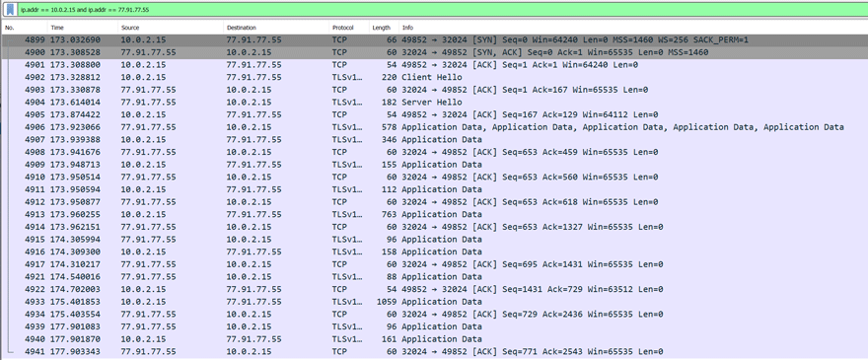Select packet 4908 Ack=459 row
The height and width of the screenshot is (360, 868).
tap(434, 152)
